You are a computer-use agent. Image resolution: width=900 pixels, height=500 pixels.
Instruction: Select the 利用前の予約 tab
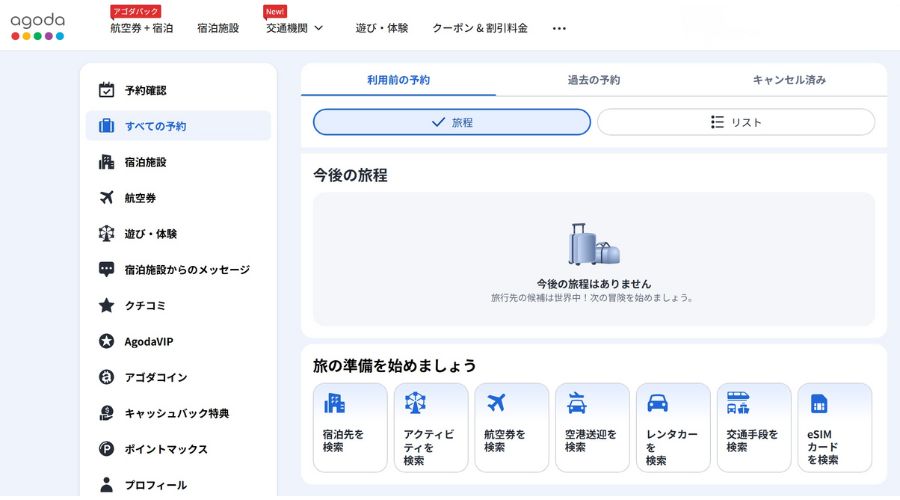398,80
